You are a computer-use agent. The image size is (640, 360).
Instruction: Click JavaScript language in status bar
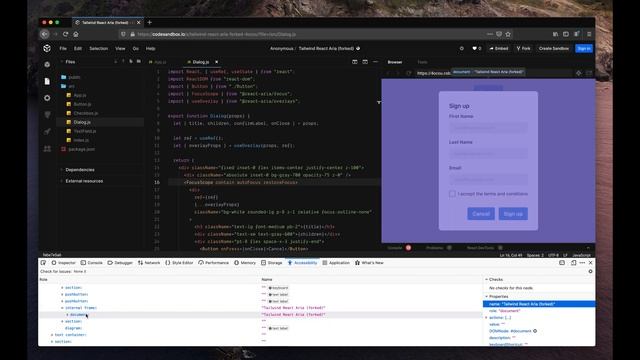pos(582,255)
